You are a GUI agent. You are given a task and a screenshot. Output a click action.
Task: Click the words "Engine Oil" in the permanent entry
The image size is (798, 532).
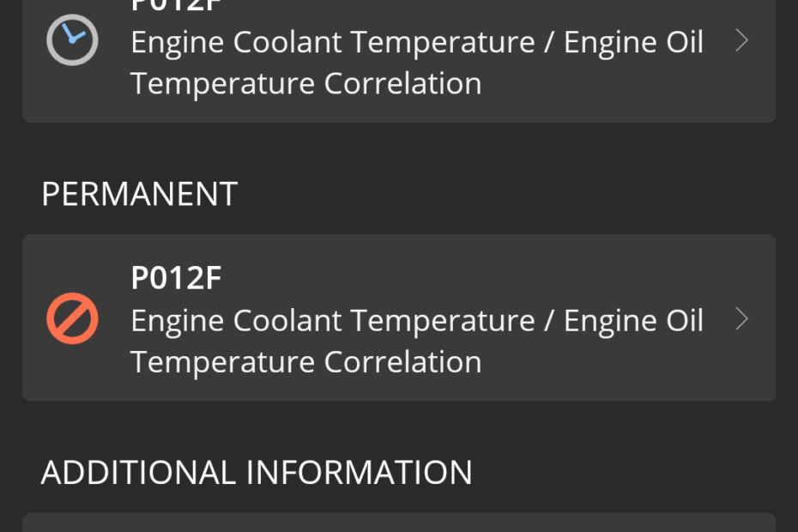(633, 320)
